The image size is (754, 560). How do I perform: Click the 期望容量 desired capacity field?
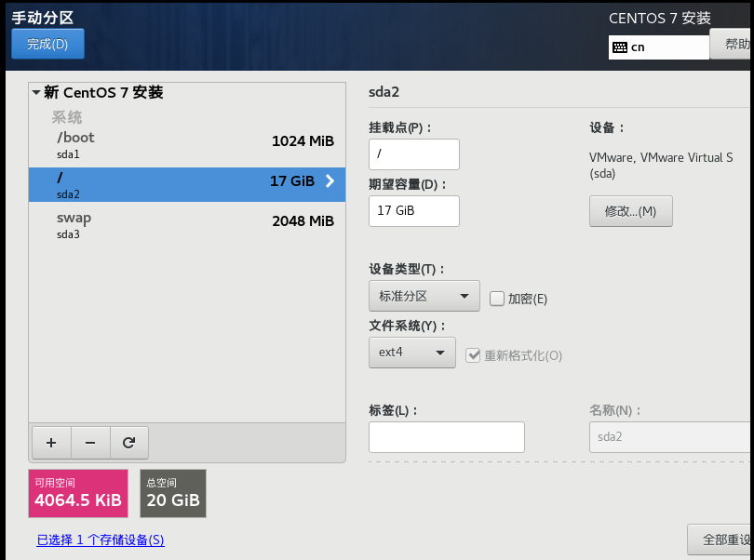[x=414, y=211]
